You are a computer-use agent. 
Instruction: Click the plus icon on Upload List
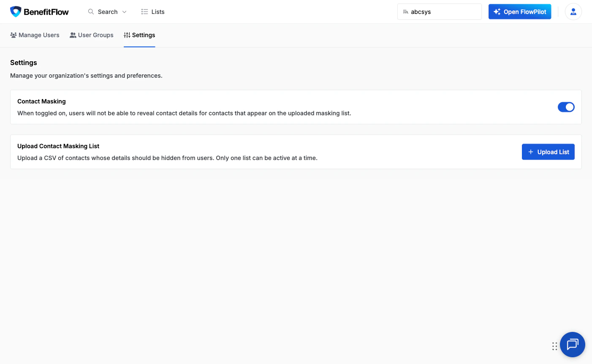coord(531,152)
